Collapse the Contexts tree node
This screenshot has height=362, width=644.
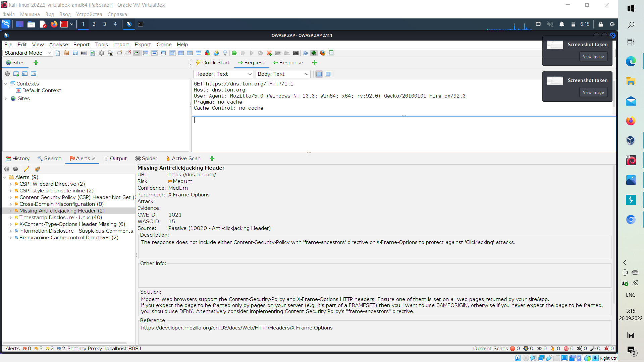(6, 84)
